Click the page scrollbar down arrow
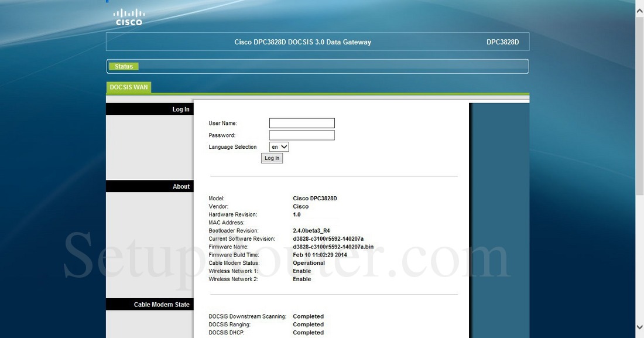 (639, 327)
